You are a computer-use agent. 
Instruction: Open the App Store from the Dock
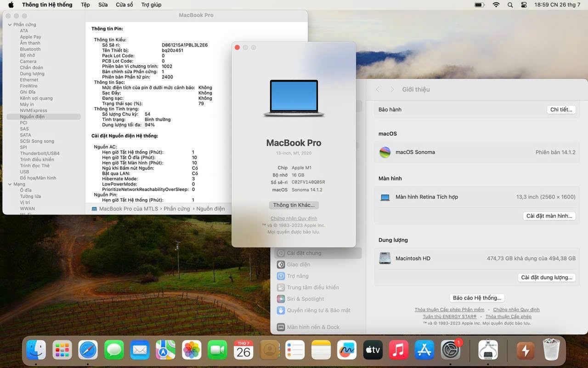point(424,350)
